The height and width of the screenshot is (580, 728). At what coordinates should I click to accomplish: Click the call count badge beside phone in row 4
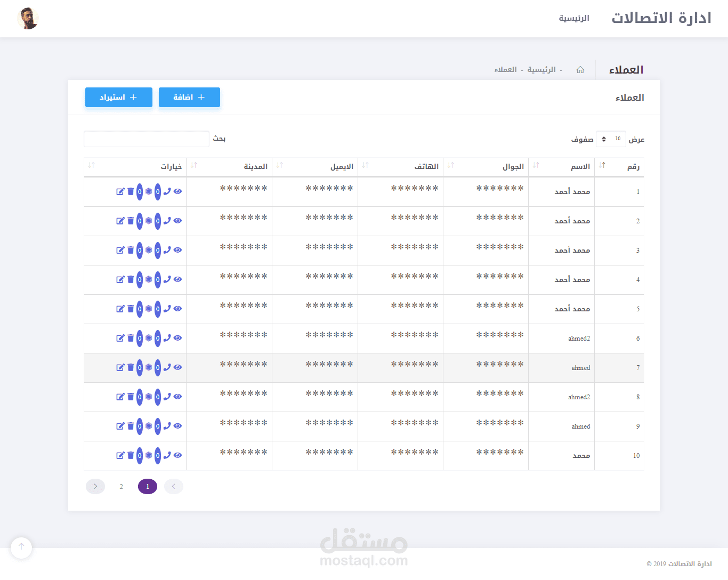pyautogui.click(x=158, y=279)
